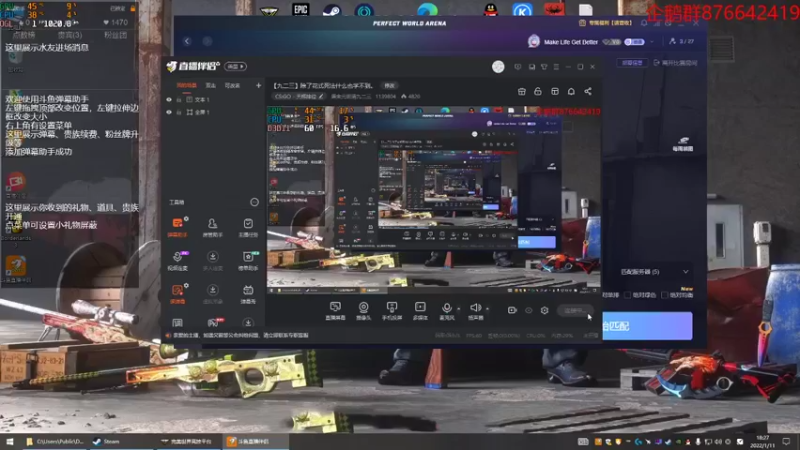Click the announcement text in status bar

tap(240, 336)
